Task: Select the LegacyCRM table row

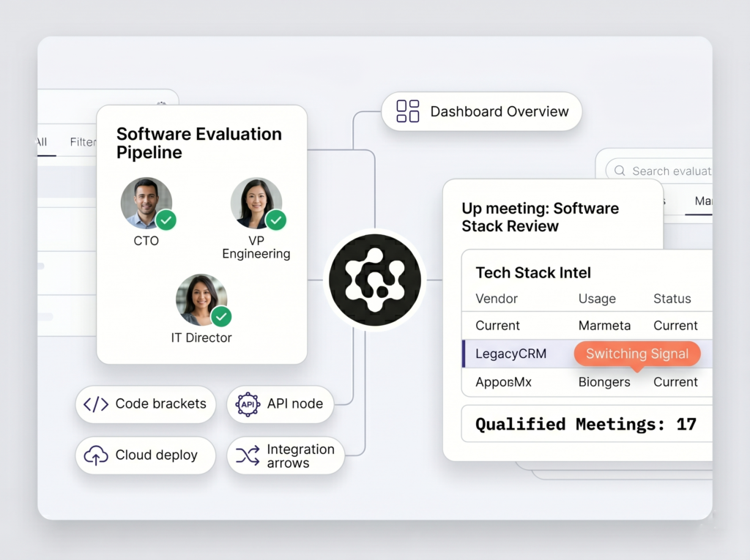Action: [x=587, y=354]
